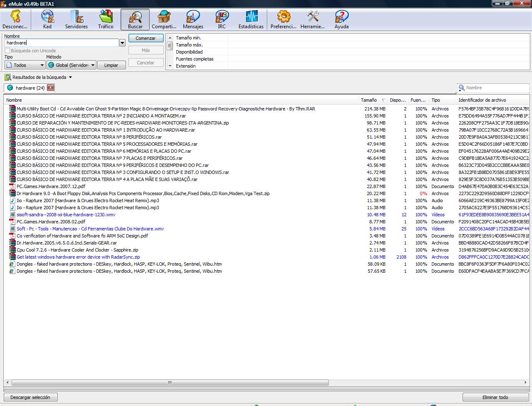Click the Identificador de archivo column header

493,100
